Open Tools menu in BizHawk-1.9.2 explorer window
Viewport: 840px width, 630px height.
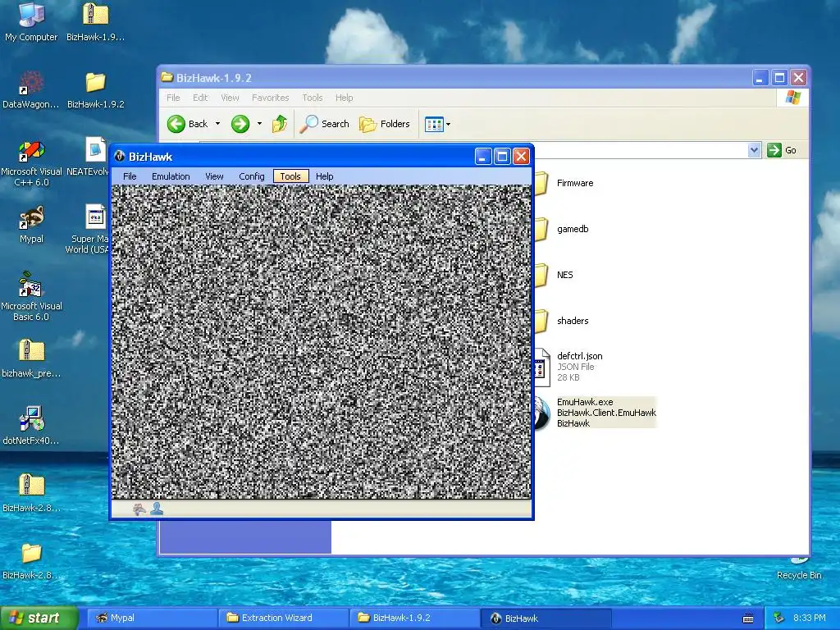coord(312,98)
